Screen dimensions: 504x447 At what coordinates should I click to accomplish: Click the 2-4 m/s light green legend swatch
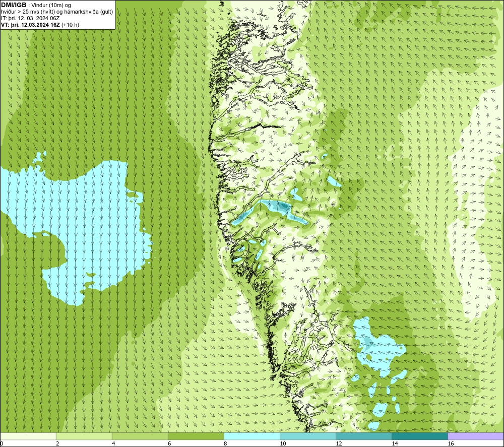[84, 436]
